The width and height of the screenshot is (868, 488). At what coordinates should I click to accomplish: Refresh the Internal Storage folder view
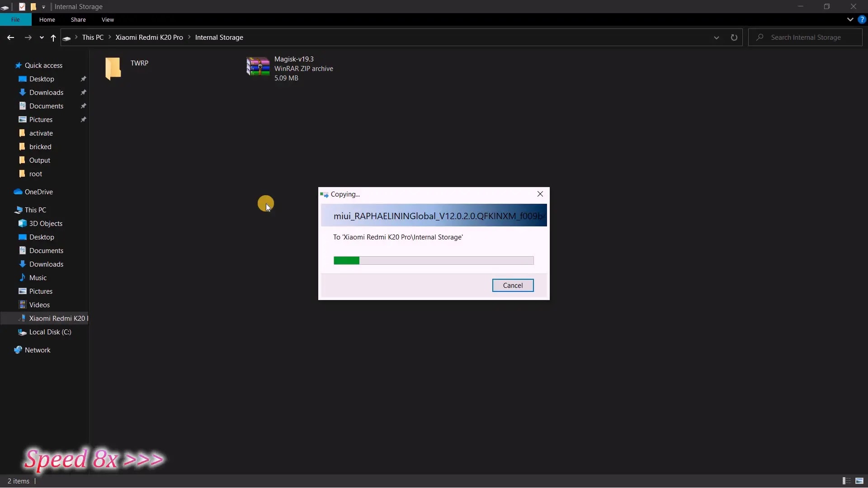[734, 38]
